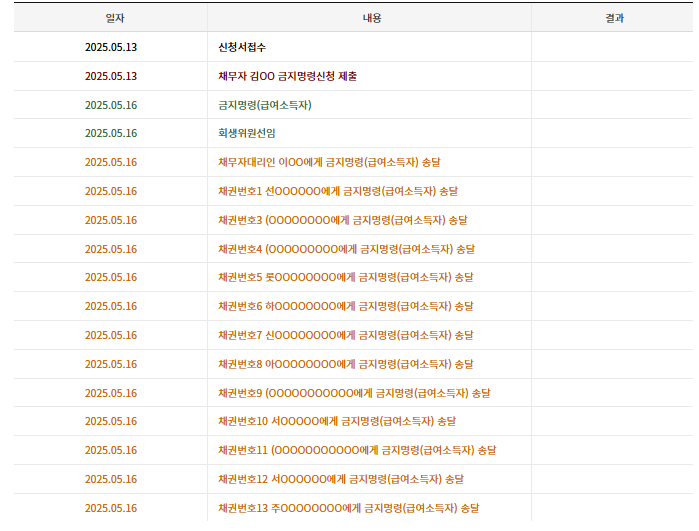The width and height of the screenshot is (699, 531).
Task: Select 채권번호7 신OOOOOOOO에게 송달 row
Action: [353, 335]
